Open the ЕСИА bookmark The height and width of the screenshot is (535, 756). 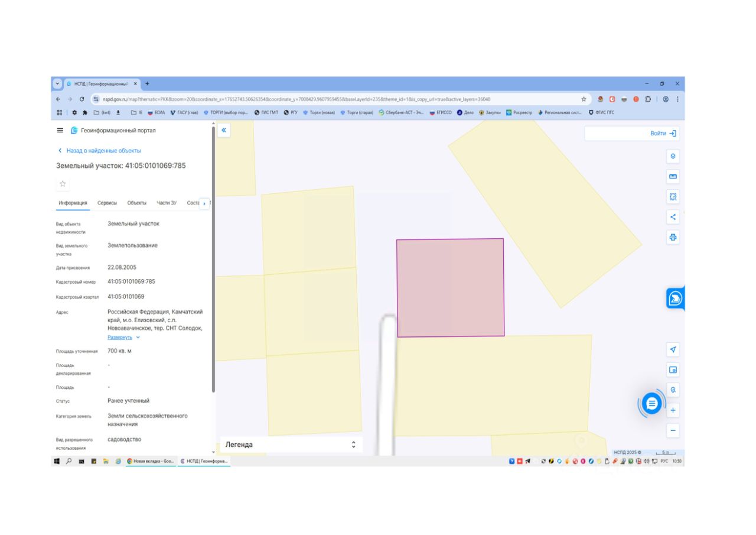(156, 112)
